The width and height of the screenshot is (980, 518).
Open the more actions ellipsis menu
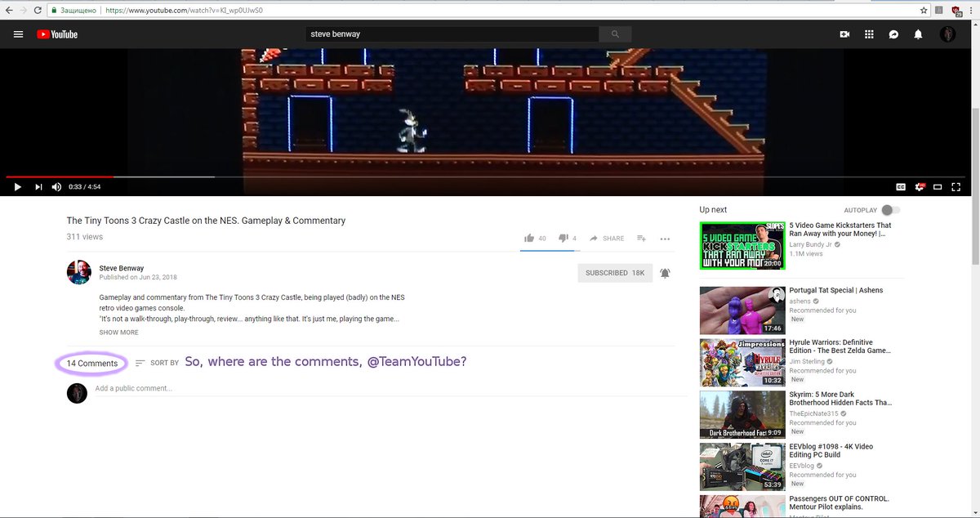pyautogui.click(x=665, y=239)
